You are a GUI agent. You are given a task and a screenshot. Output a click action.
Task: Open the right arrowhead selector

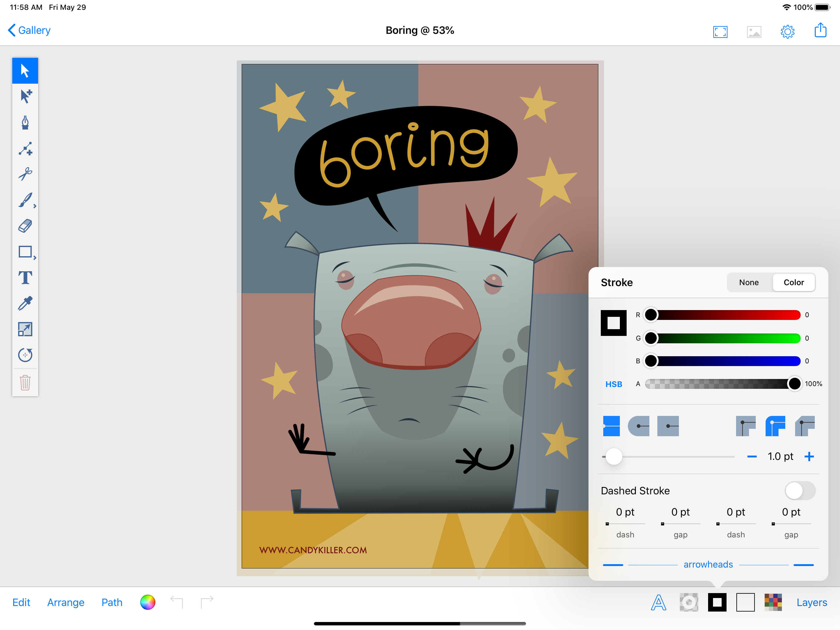coord(804,565)
